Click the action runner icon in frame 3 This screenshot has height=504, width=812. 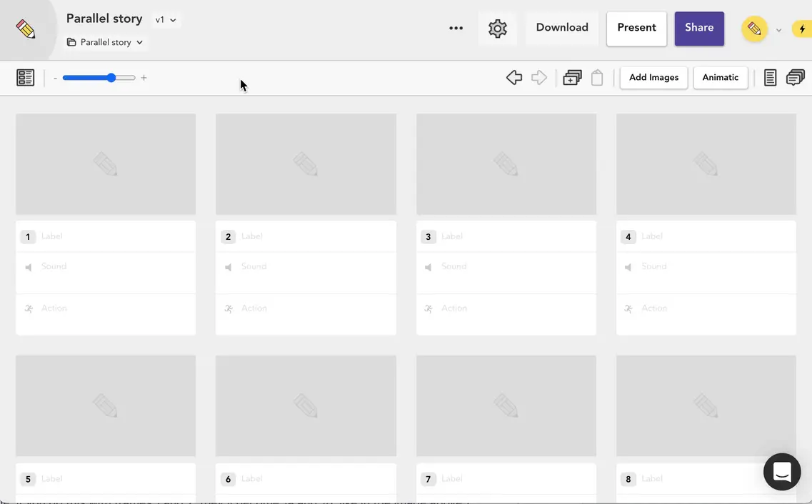[428, 309]
